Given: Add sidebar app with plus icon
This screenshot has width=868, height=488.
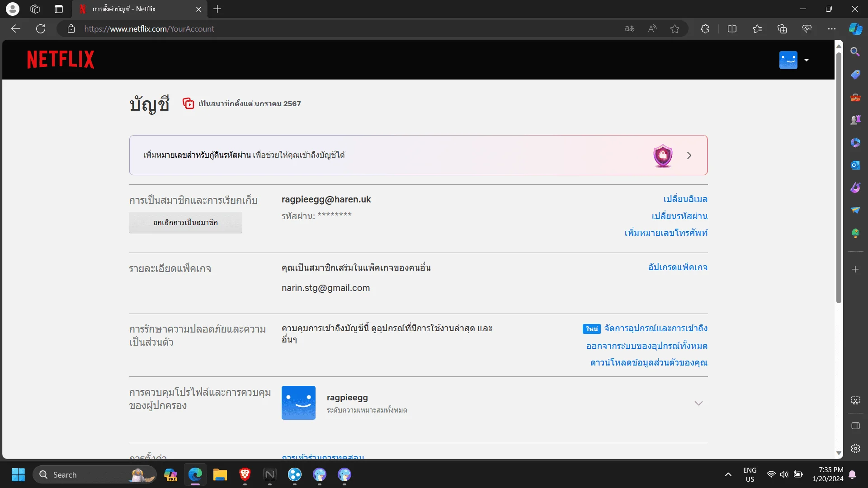Looking at the screenshot, I should coord(855,269).
